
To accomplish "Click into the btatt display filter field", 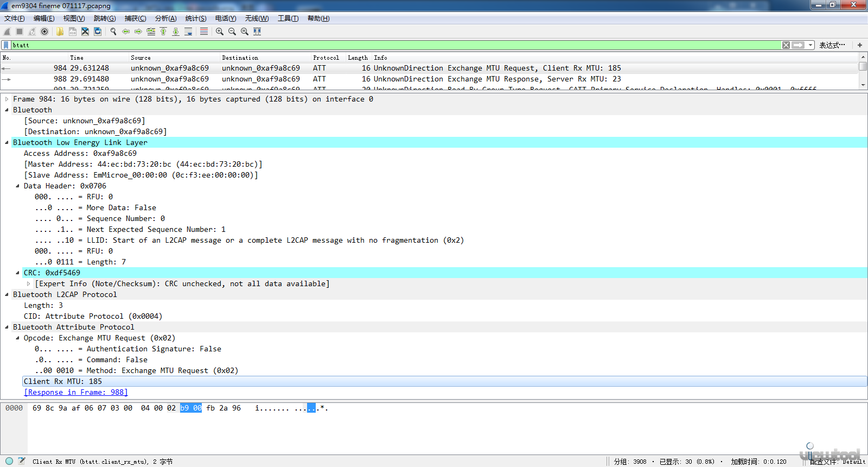I will click(380, 45).
